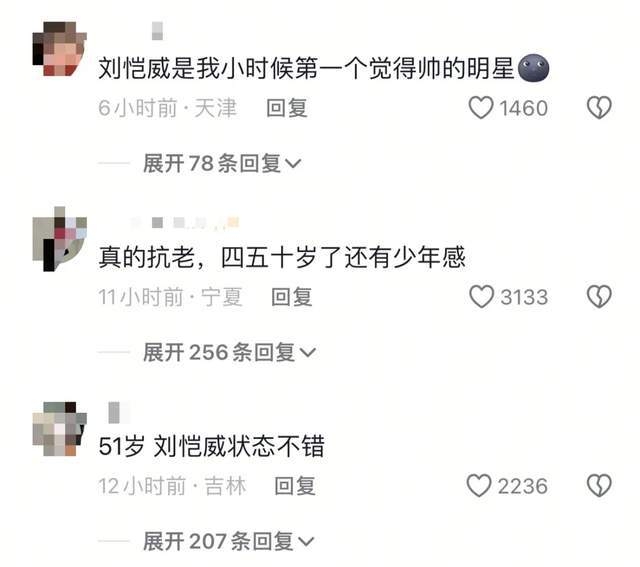Reply to the 11-hours-ago Ningxia comment

click(x=292, y=297)
